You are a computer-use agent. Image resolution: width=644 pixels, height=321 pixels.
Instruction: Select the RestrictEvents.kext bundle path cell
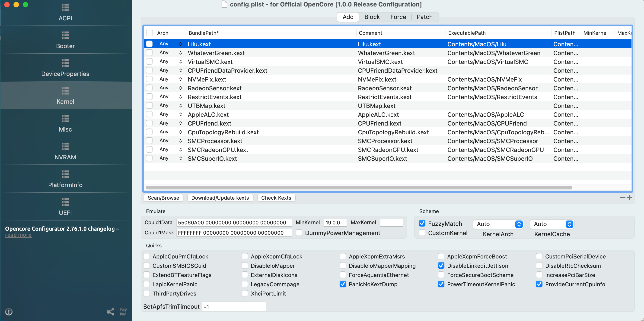[271, 97]
